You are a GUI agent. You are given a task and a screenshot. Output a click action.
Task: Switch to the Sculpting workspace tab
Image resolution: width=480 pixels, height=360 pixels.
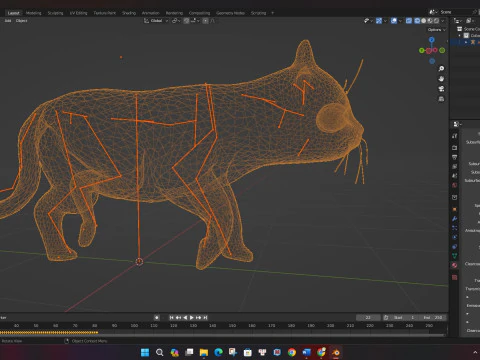click(x=55, y=13)
